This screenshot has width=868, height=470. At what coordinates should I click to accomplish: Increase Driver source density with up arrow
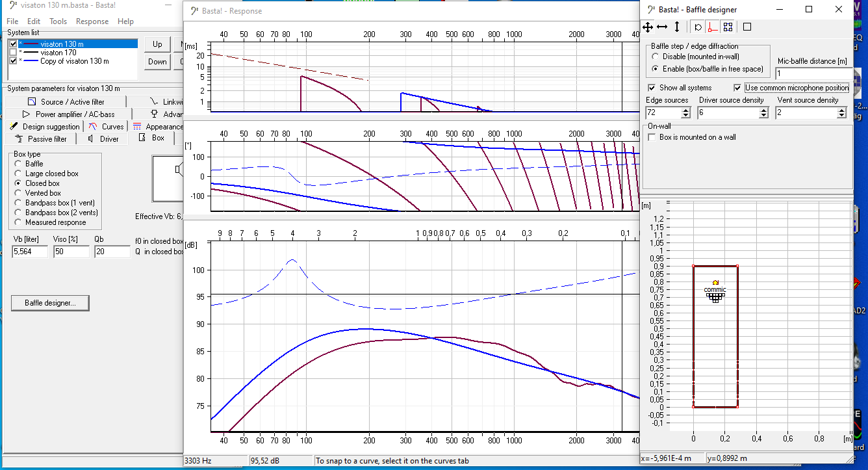pyautogui.click(x=764, y=110)
